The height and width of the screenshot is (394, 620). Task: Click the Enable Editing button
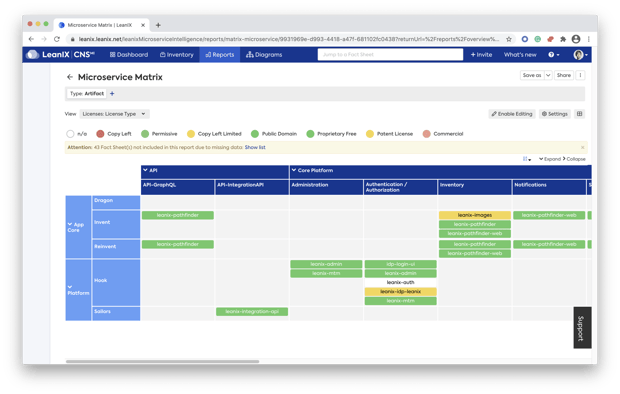[x=512, y=114]
